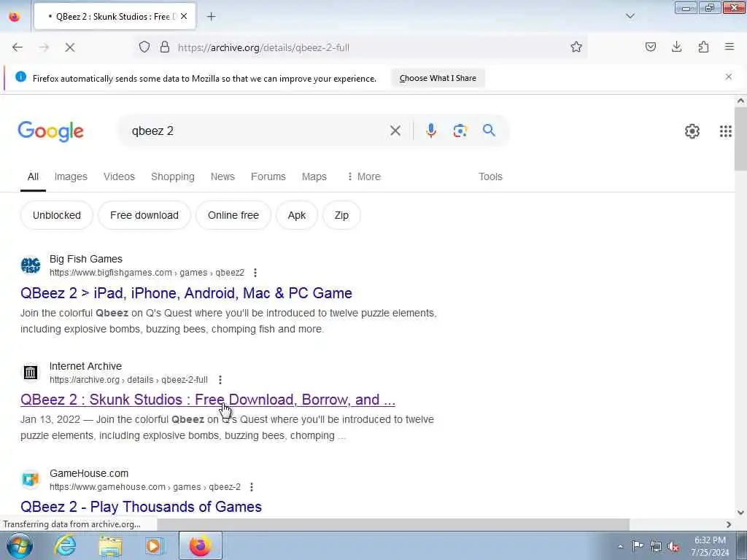Viewport: 747px width, 560px height.
Task: Click the forward navigation arrow
Action: coord(44,47)
